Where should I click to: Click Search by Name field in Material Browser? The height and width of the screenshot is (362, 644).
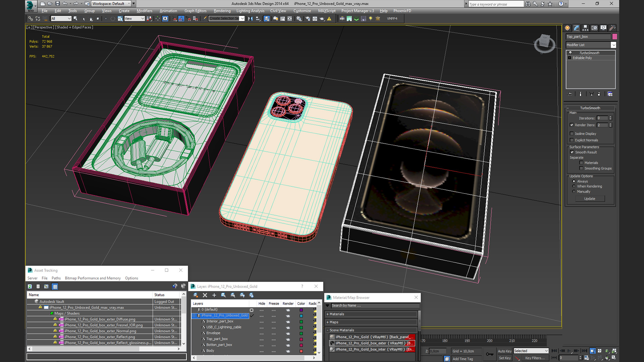375,305
